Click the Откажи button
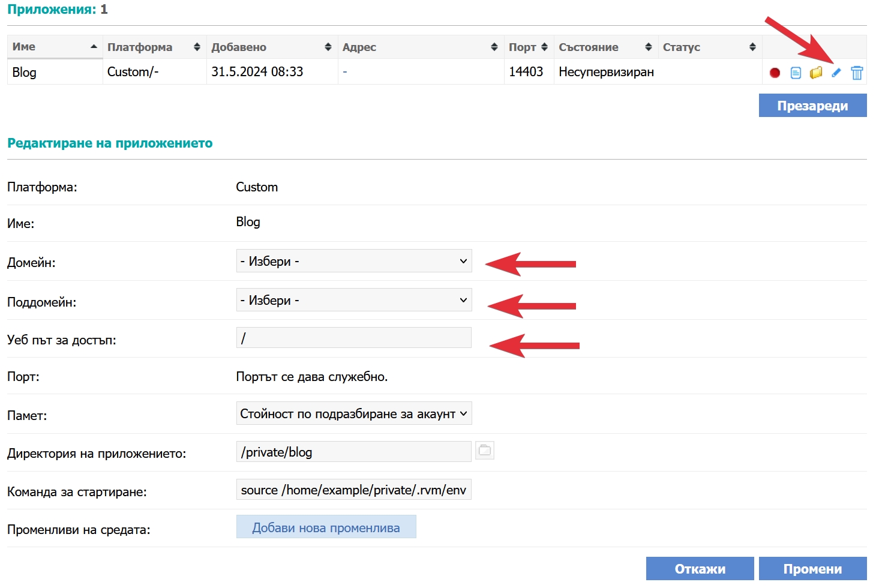This screenshot has height=588, width=876. [x=700, y=569]
